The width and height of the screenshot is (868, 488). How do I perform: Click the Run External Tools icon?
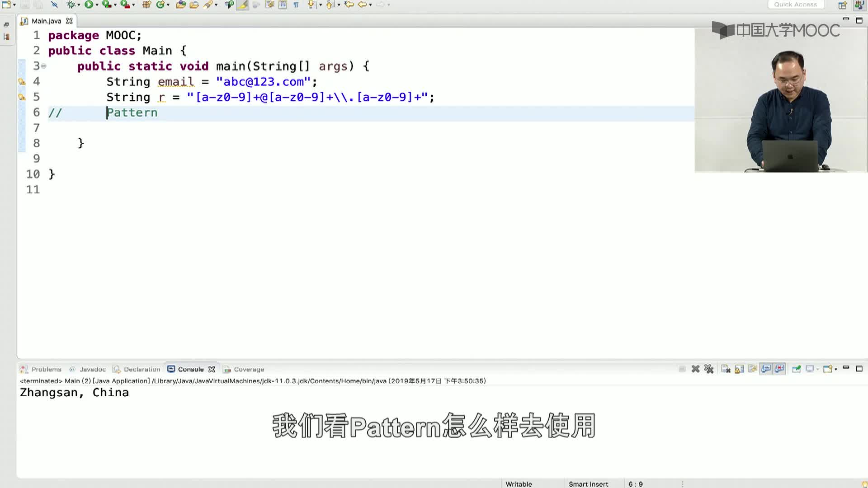(125, 5)
